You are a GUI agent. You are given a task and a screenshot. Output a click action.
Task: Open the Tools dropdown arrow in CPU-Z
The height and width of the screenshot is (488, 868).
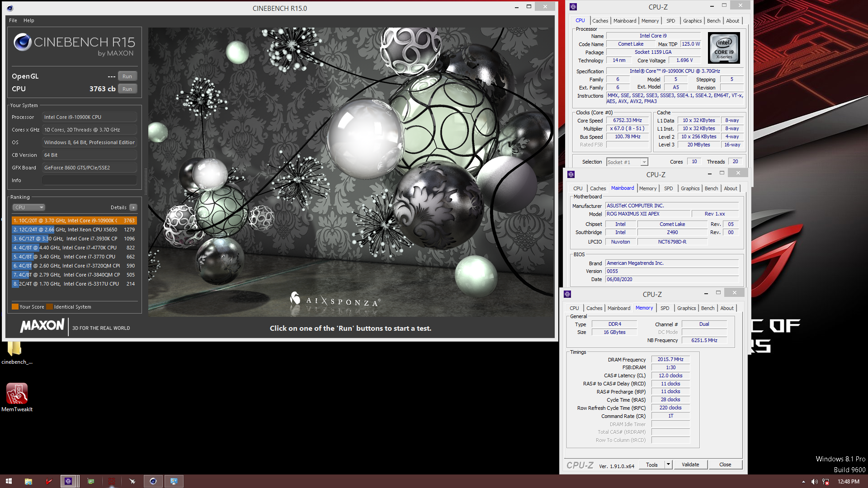[668, 465]
